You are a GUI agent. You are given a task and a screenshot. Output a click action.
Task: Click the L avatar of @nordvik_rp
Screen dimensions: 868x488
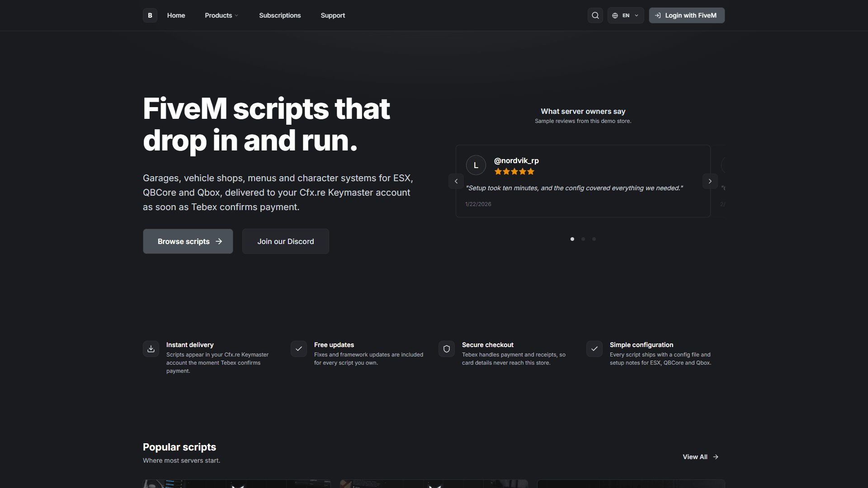pyautogui.click(x=476, y=165)
